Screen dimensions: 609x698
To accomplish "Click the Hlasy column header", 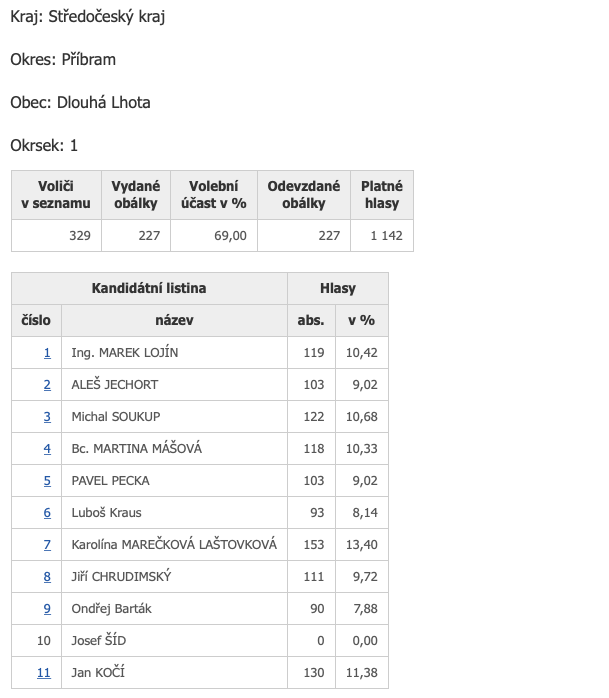I will click(338, 289).
